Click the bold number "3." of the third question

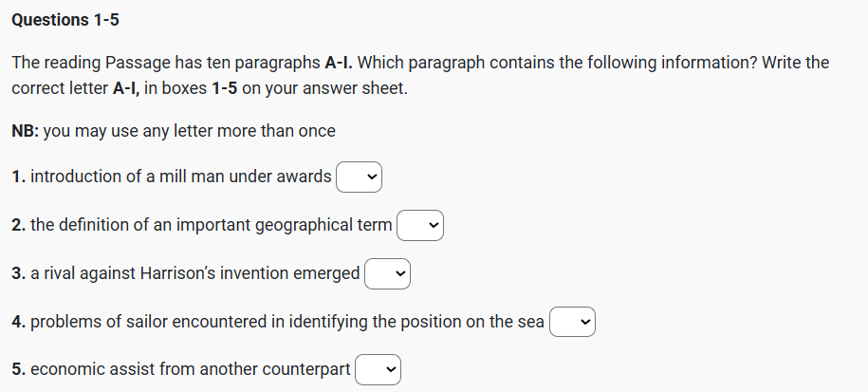click(x=19, y=274)
